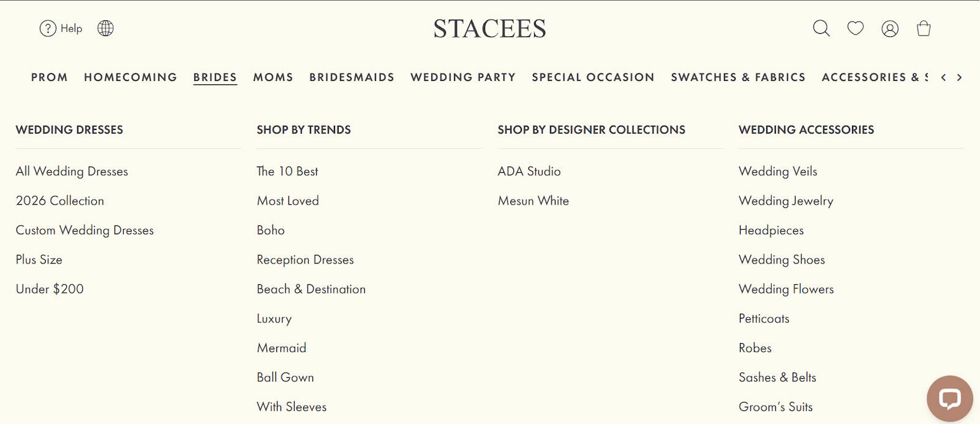Screen dimensions: 980x424
Task: Open the live chat bubble
Action: pos(949,399)
